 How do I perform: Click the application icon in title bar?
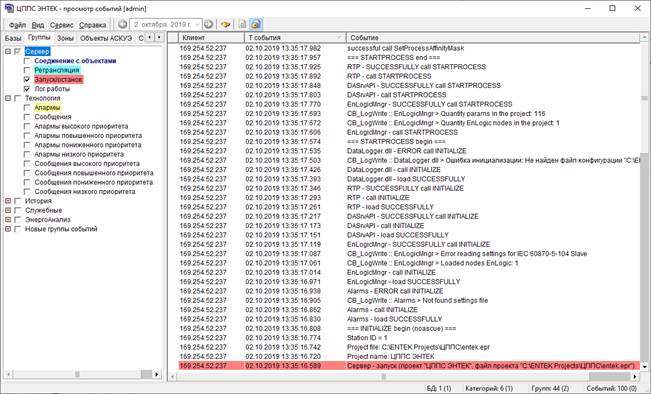(x=9, y=8)
